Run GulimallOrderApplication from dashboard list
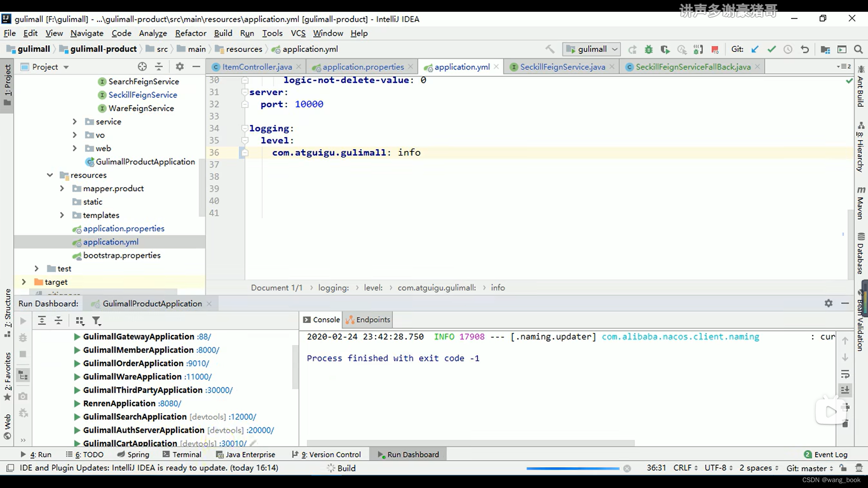This screenshot has width=868, height=488. (x=77, y=363)
